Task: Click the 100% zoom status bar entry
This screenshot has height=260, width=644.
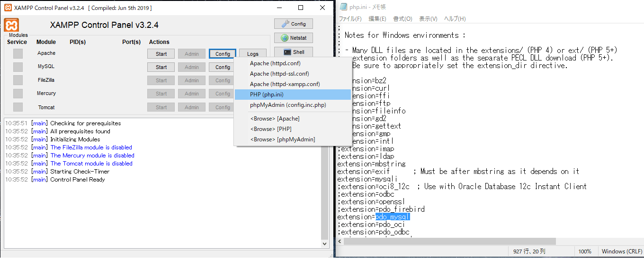Action: coord(585,251)
